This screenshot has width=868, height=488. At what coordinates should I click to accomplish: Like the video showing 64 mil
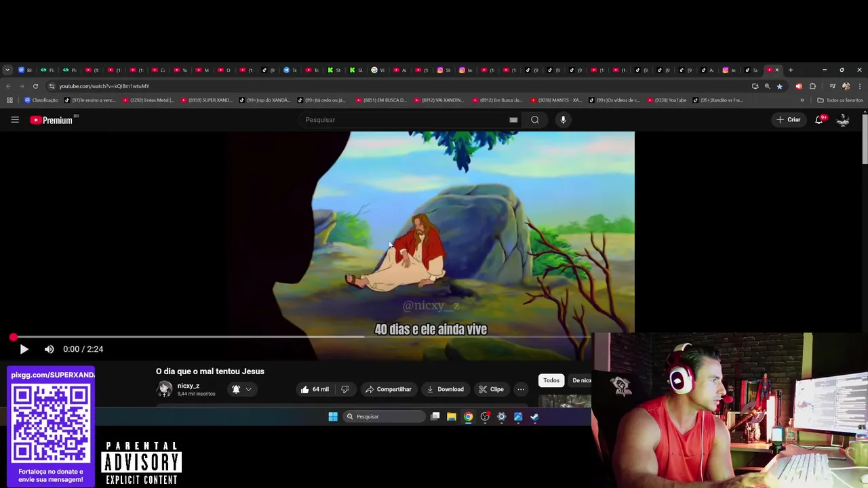point(315,389)
